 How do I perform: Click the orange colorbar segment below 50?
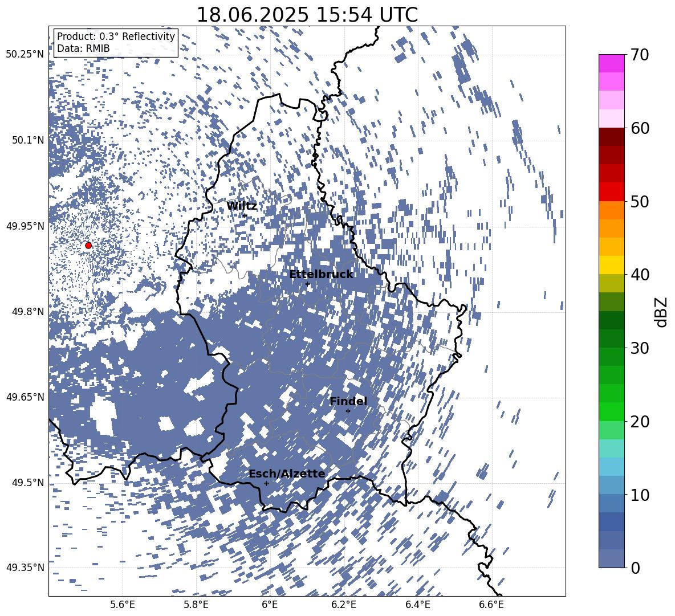611,210
